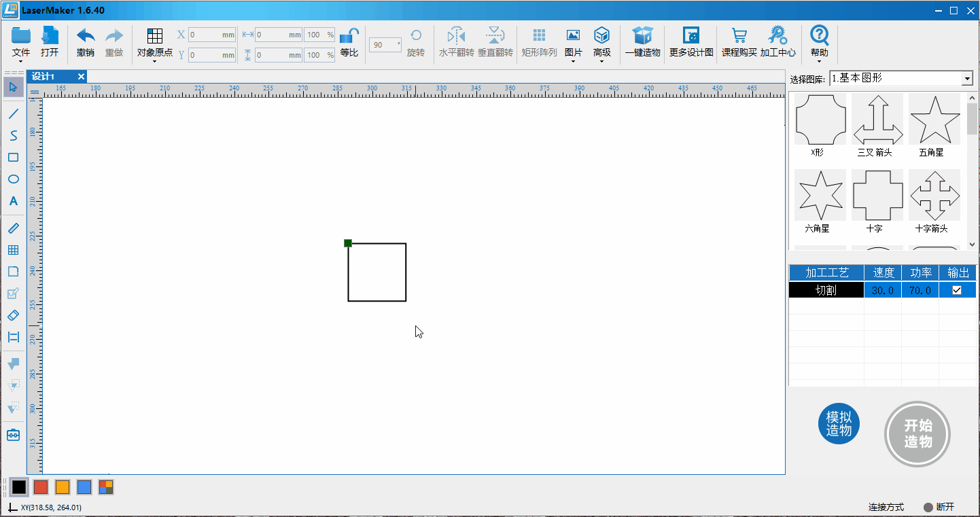Select the pointer selection tool
This screenshot has height=517, width=980.
coord(13,86)
